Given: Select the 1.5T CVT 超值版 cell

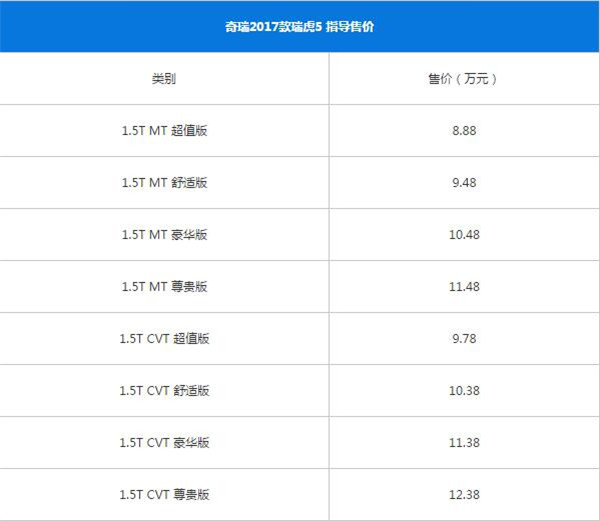Looking at the screenshot, I should 165,339.
